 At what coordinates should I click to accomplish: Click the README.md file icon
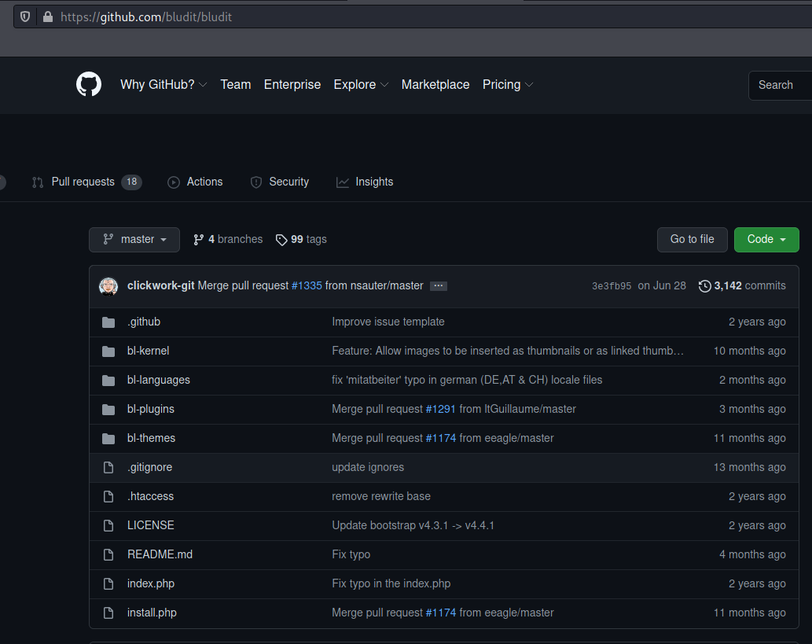tap(108, 554)
